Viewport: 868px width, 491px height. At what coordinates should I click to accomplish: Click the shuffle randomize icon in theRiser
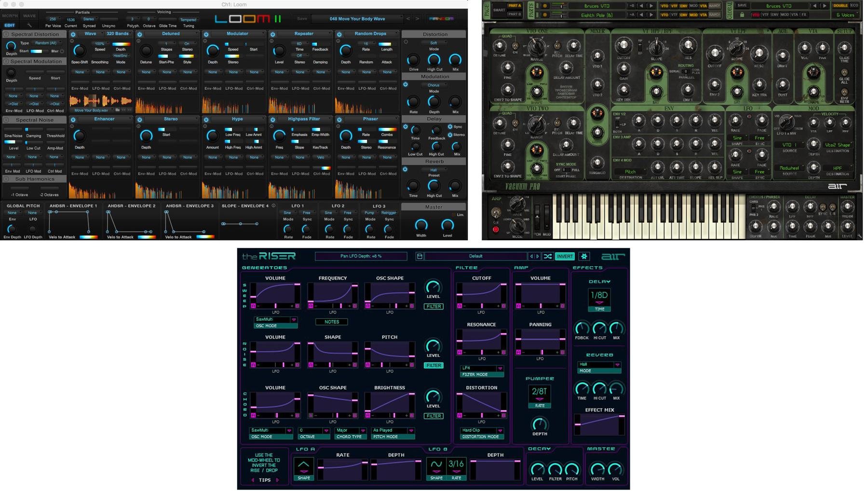pyautogui.click(x=548, y=256)
